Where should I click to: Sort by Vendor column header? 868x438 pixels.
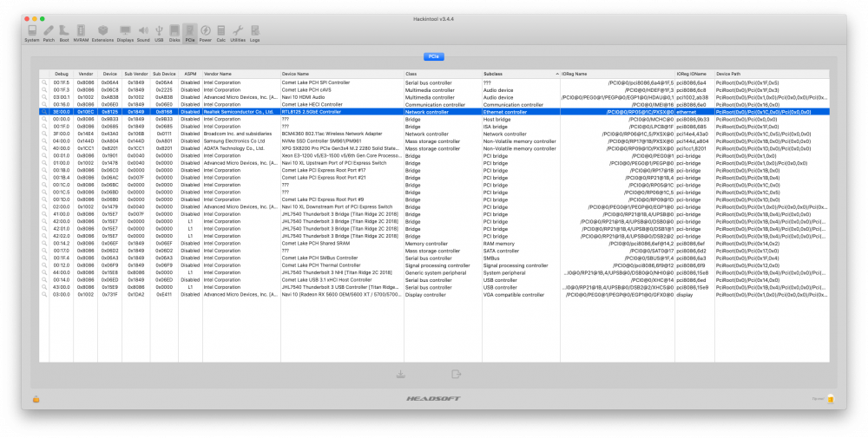click(x=86, y=74)
